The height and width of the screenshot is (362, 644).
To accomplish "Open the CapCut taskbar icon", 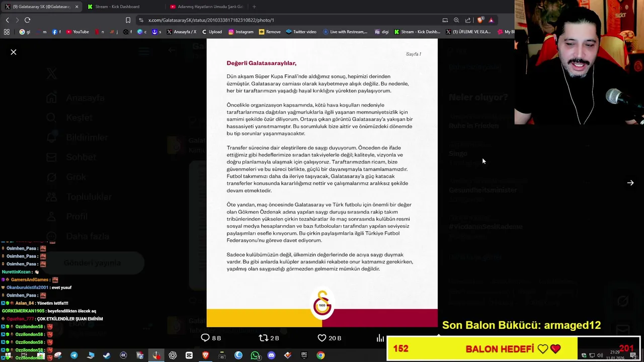I will pos(189,355).
